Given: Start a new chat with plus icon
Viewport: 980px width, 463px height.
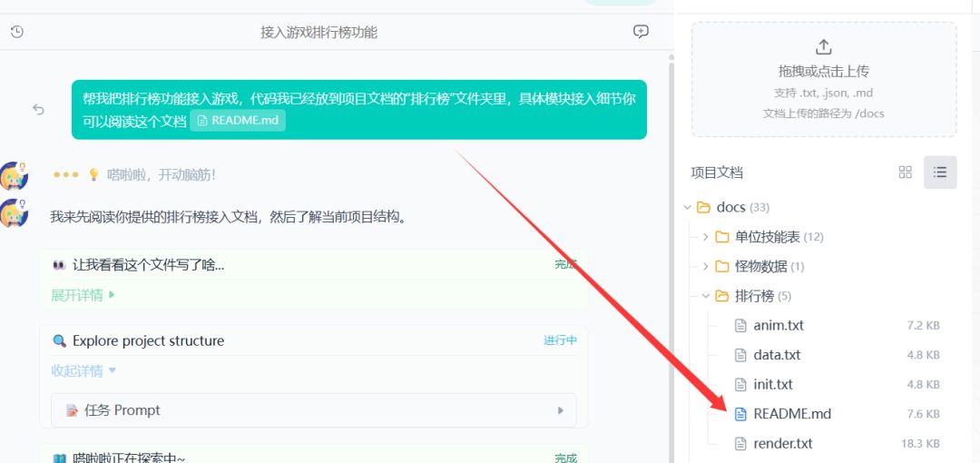Looking at the screenshot, I should pyautogui.click(x=641, y=32).
